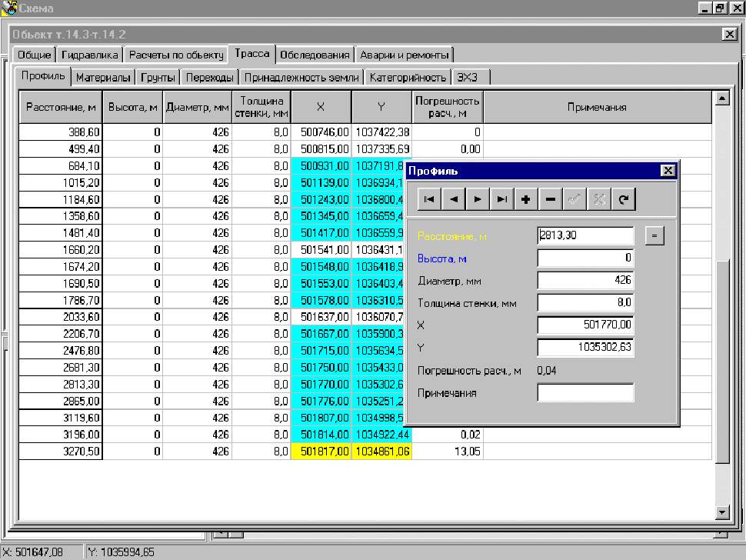Select the Профиль sub-tab
Screen dimensions: 746x560
coord(43,76)
